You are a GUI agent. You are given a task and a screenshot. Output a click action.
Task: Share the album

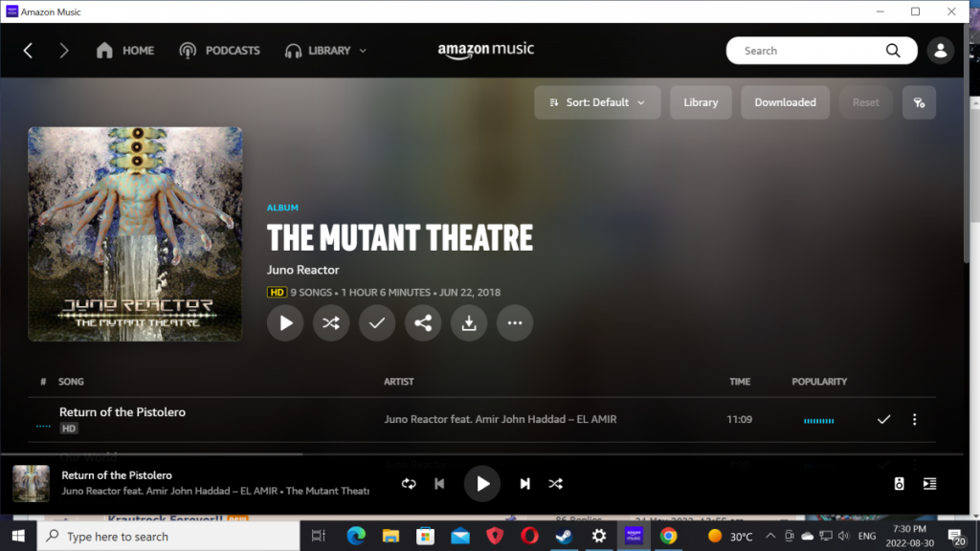tap(423, 323)
